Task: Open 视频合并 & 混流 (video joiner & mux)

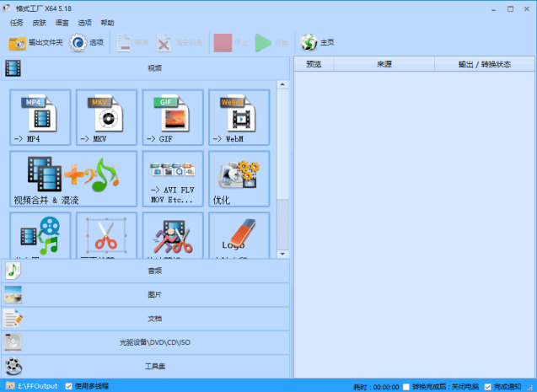Action: (73, 179)
